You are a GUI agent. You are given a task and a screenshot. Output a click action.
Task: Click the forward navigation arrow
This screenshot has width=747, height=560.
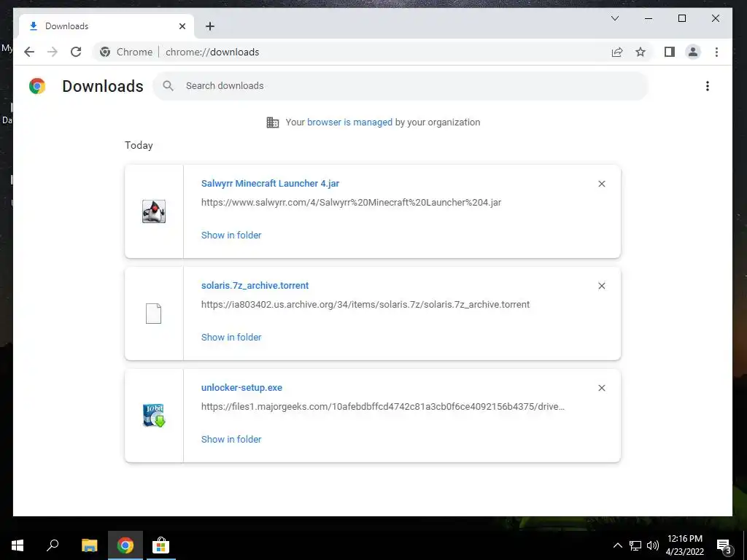[53, 52]
